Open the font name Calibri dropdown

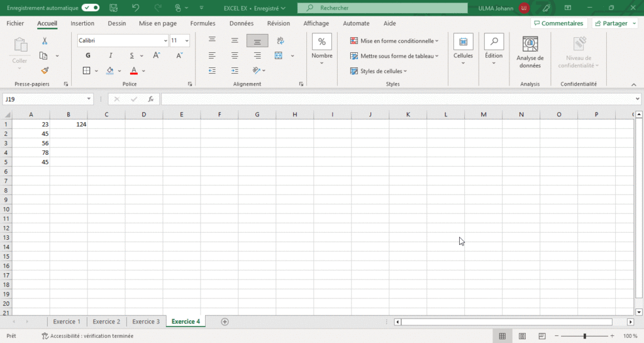coord(165,41)
